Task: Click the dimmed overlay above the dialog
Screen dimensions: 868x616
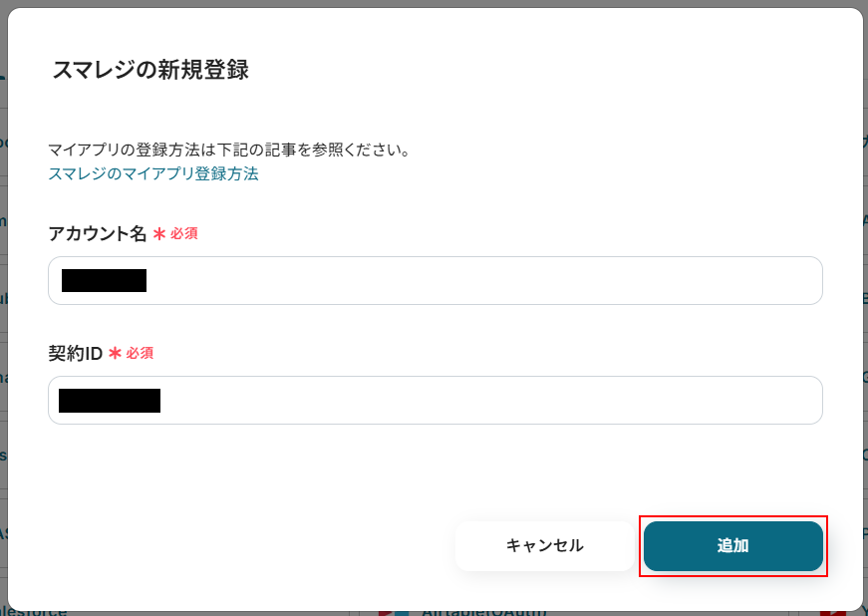Action: tap(434, 3)
